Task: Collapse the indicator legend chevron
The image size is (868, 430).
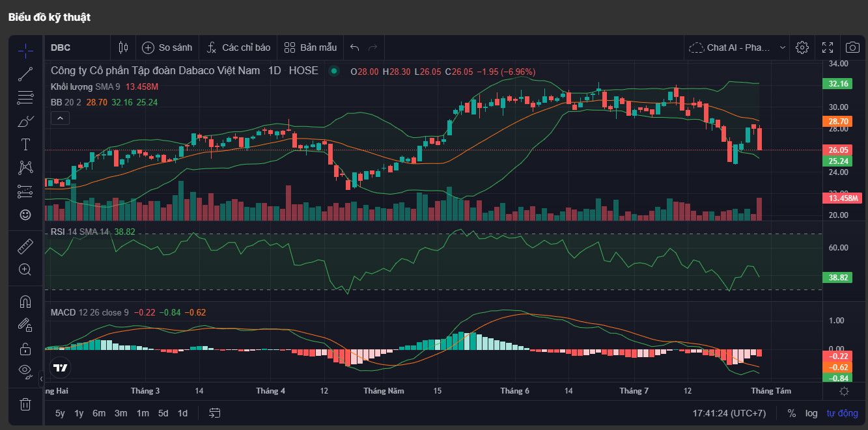Action: (59, 118)
